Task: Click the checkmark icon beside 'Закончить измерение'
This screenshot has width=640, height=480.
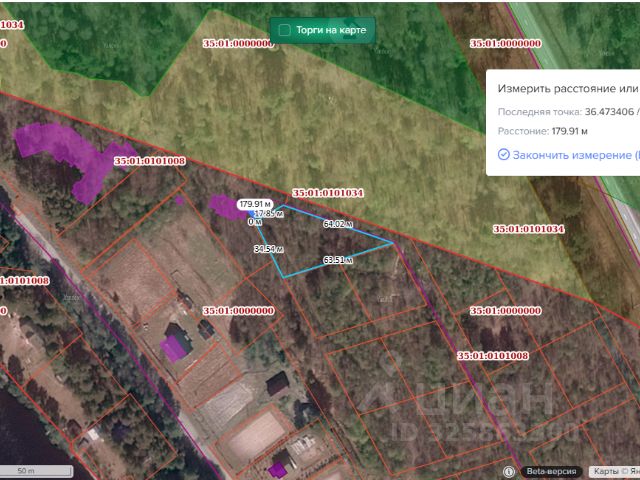Action: [504, 155]
